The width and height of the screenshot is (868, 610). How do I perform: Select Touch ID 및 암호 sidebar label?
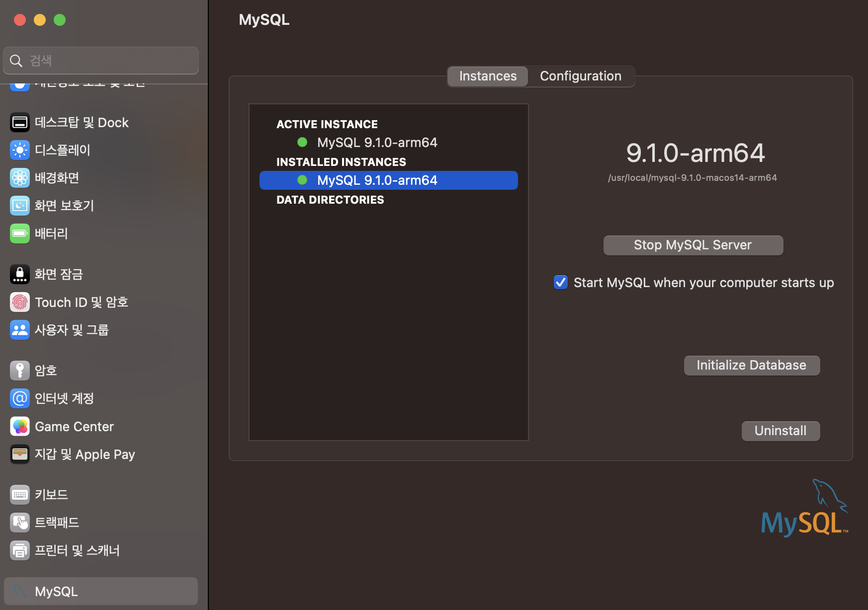pos(82,302)
